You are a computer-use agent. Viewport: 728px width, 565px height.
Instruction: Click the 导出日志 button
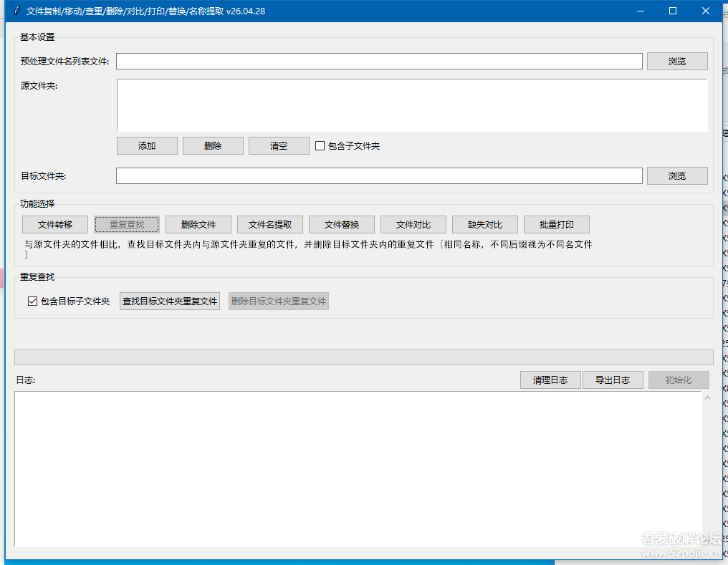point(613,380)
